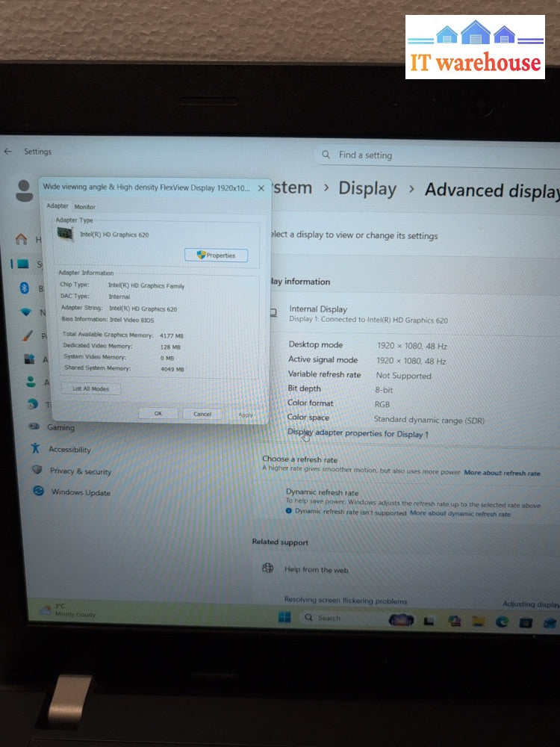Click OK in the adapter dialog
The height and width of the screenshot is (747, 560).
pyautogui.click(x=158, y=413)
